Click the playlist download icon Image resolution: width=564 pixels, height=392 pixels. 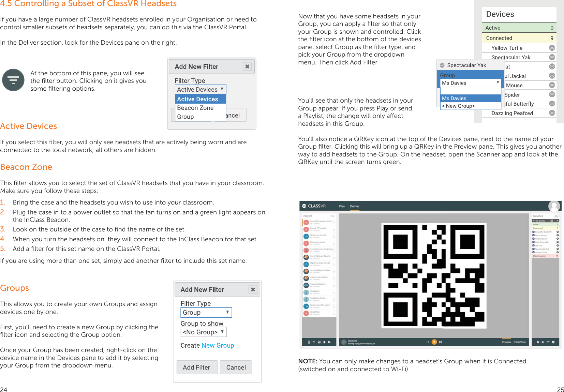pyautogui.click(x=314, y=342)
